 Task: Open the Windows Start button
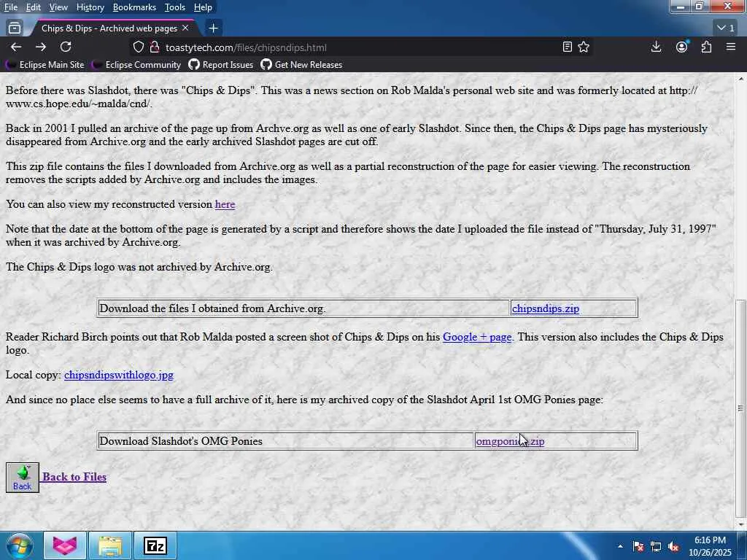[18, 545]
